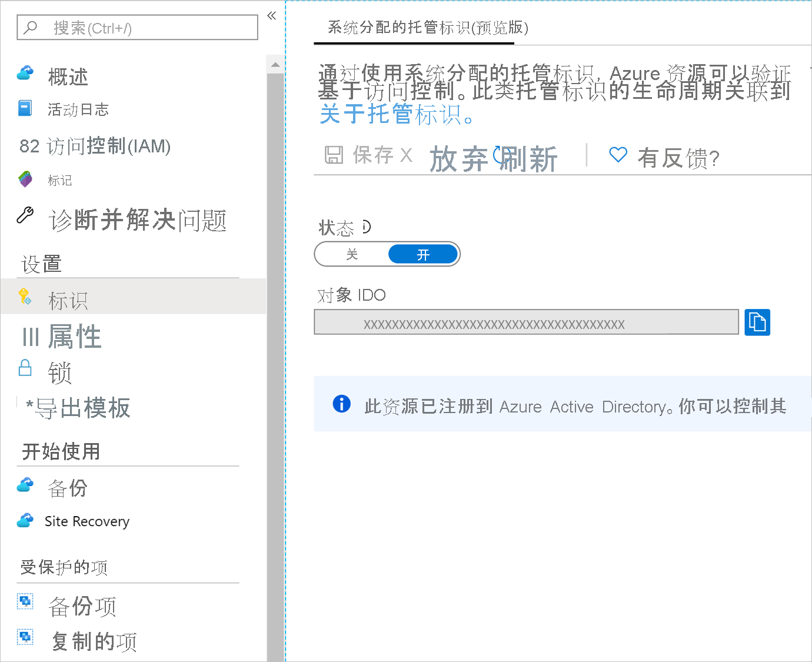Viewport: 812px width, 662px height.
Task: Open the 属性 properties page
Action: point(75,337)
